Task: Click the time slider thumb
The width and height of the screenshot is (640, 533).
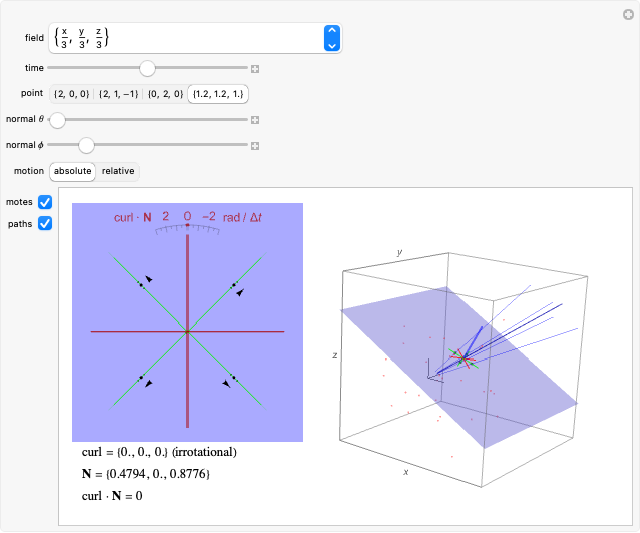Action: pyautogui.click(x=147, y=69)
